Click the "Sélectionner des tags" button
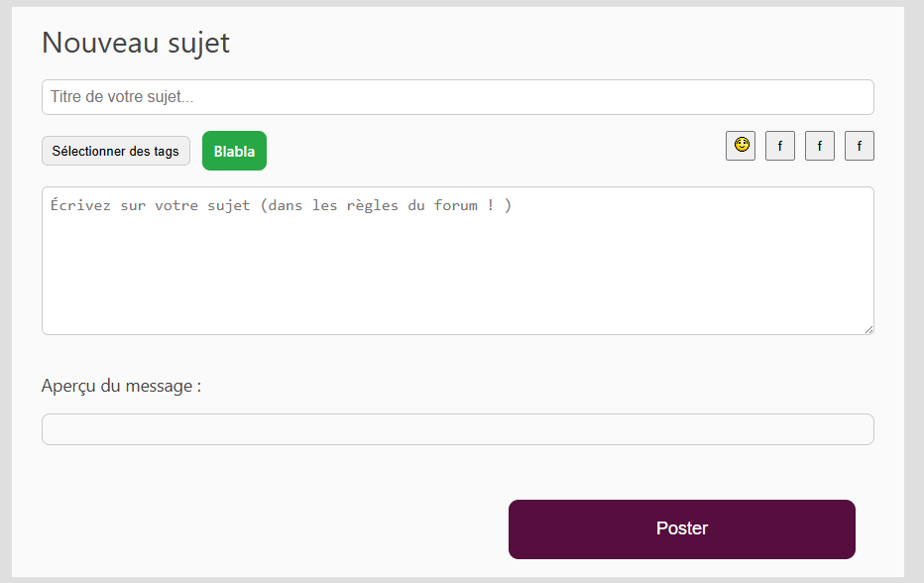 coord(116,151)
